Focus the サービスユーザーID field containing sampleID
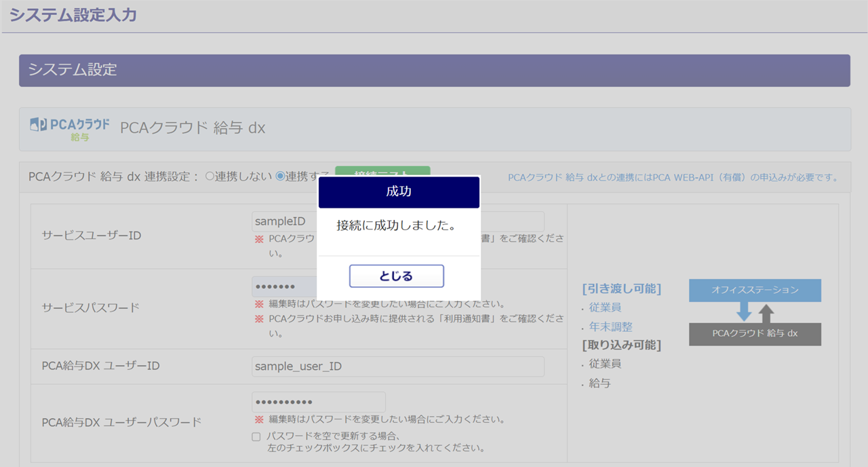This screenshot has width=868, height=467. pyautogui.click(x=398, y=221)
